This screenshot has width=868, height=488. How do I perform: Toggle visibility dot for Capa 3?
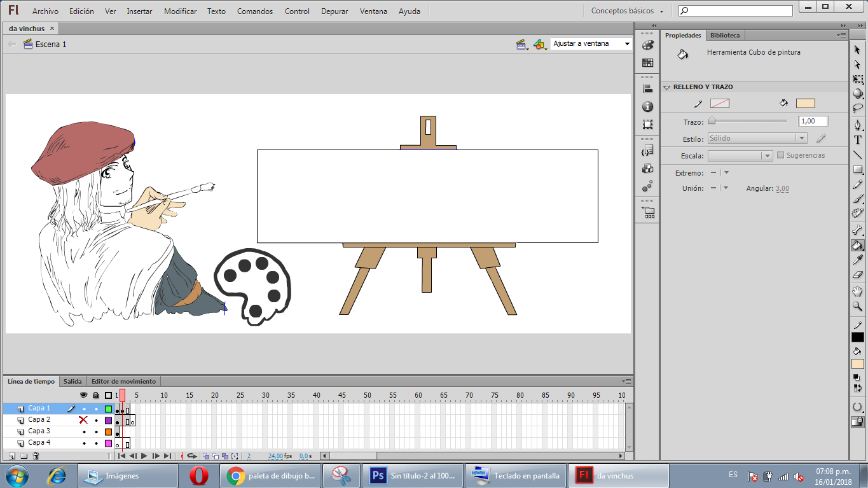84,431
